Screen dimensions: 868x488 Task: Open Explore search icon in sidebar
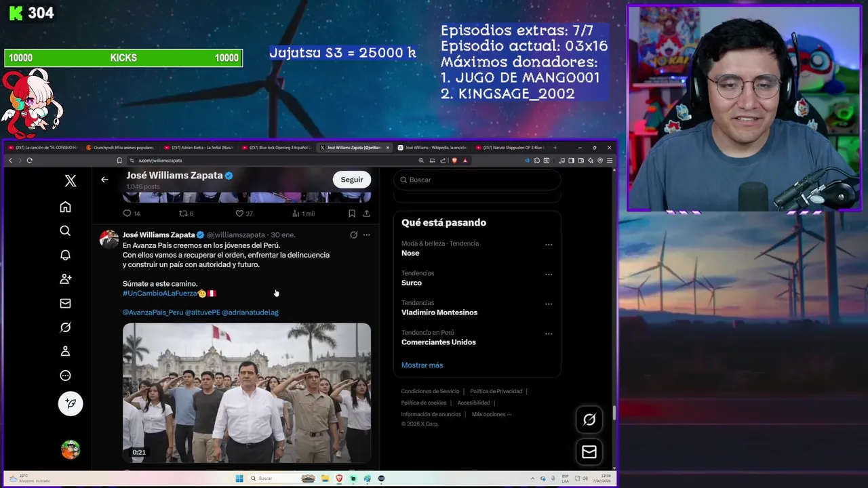[x=65, y=231]
